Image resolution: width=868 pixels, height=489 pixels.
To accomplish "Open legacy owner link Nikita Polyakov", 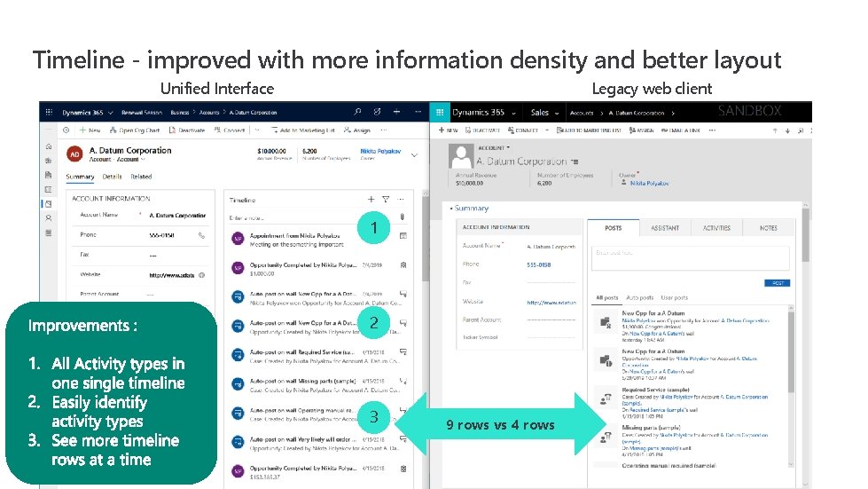I will point(649,184).
